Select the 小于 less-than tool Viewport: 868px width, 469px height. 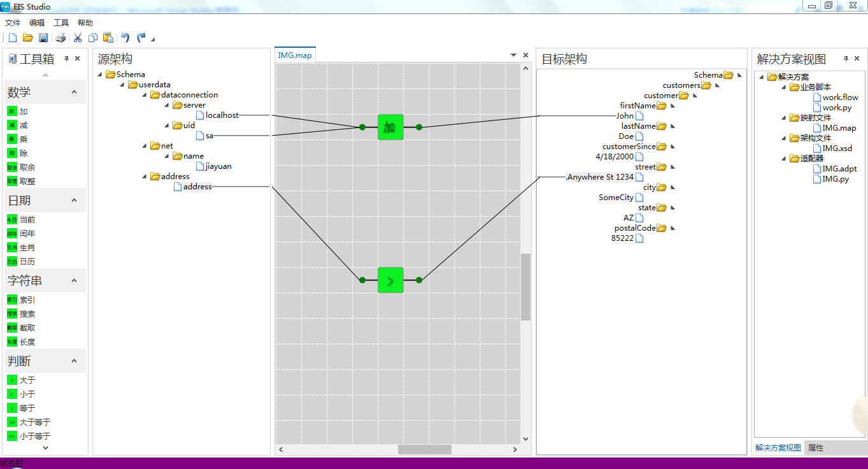(x=21, y=394)
